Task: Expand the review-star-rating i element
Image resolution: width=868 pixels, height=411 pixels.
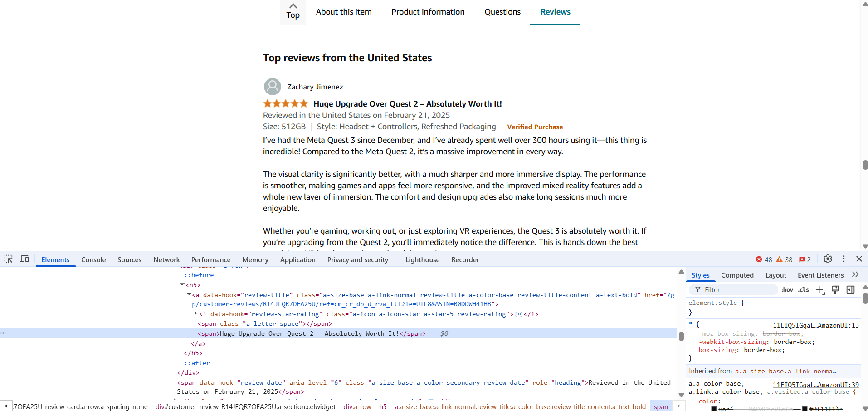Action: (196, 313)
